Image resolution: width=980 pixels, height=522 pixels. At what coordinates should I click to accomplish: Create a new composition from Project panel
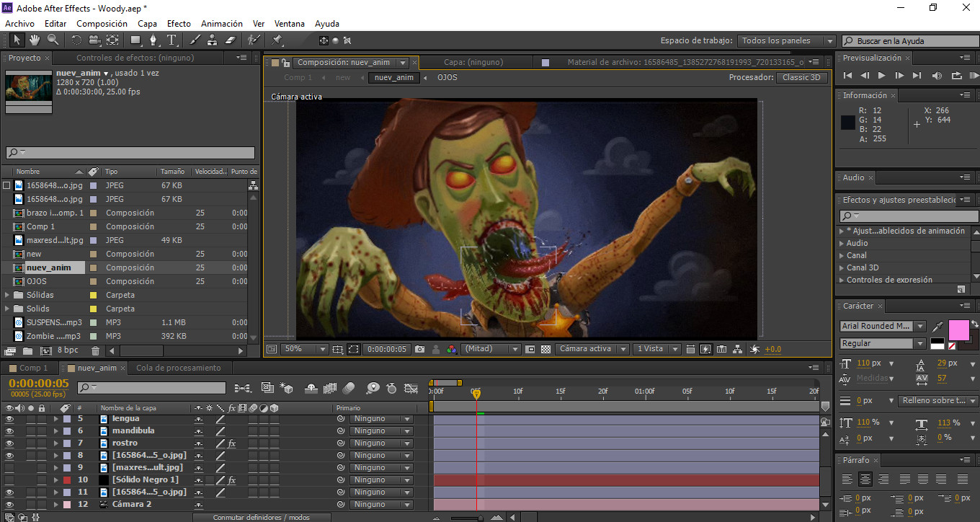[46, 351]
